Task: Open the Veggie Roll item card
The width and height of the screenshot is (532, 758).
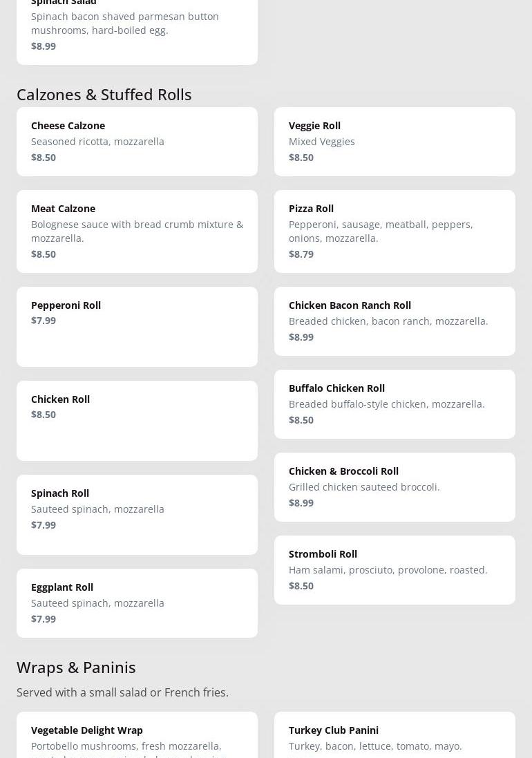Action: [x=395, y=141]
